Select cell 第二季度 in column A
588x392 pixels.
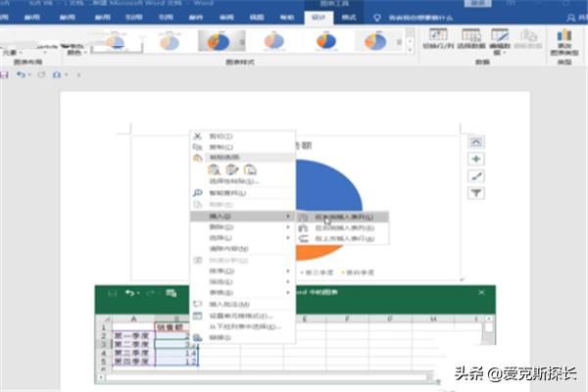pos(133,344)
